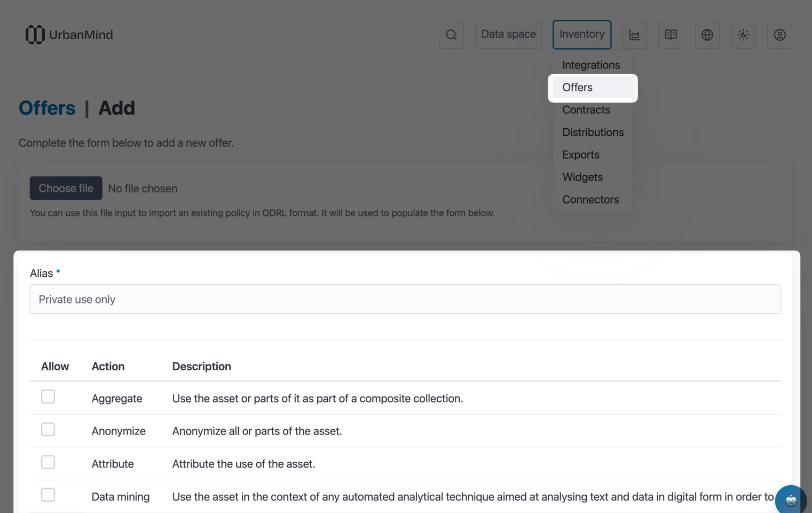The image size is (812, 513).
Task: Tick the Attribute allow checkbox
Action: coord(48,462)
